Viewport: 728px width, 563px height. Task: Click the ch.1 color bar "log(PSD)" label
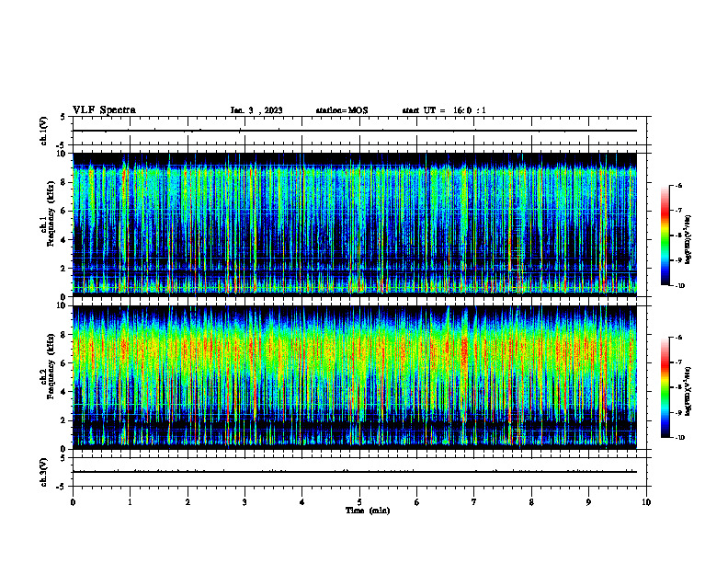pos(688,240)
